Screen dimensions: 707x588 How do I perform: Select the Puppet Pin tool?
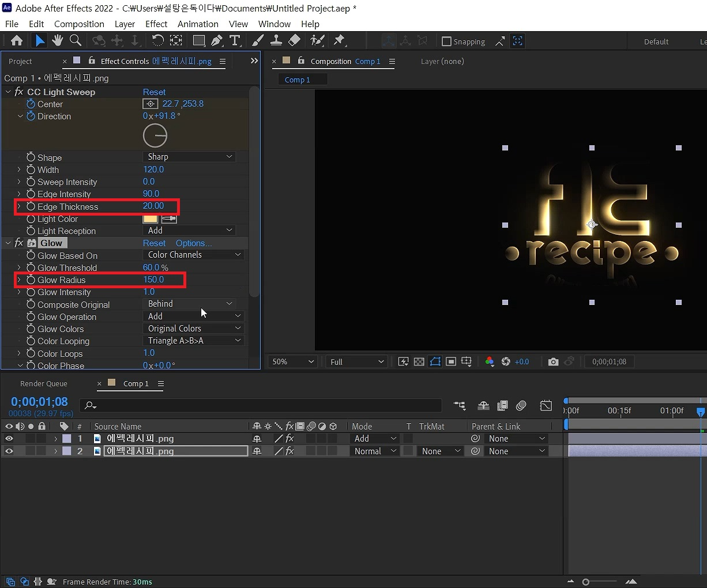pos(339,41)
